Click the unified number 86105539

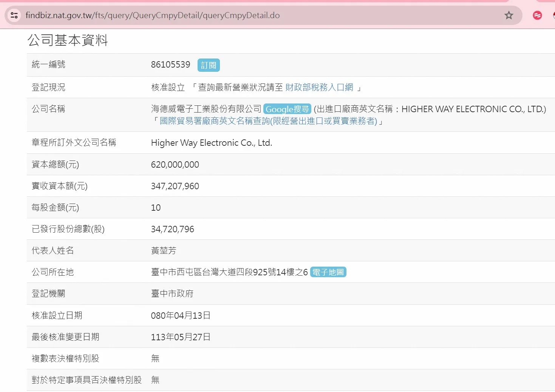[x=170, y=65]
